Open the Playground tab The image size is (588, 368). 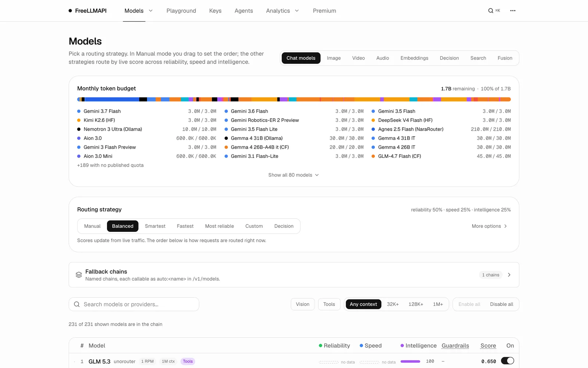tap(181, 11)
